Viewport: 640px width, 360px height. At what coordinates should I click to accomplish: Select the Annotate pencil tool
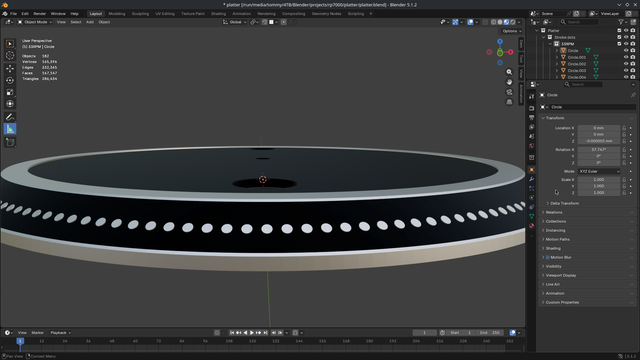click(10, 117)
